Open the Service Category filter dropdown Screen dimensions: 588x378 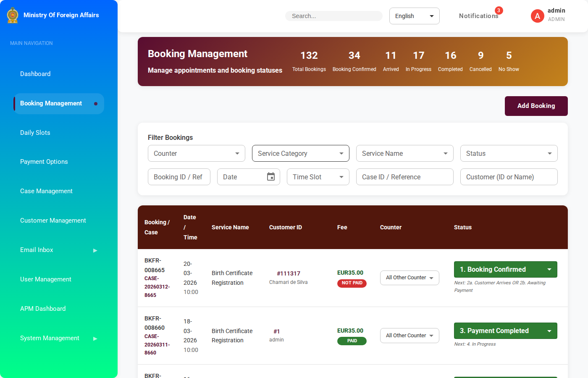click(300, 153)
